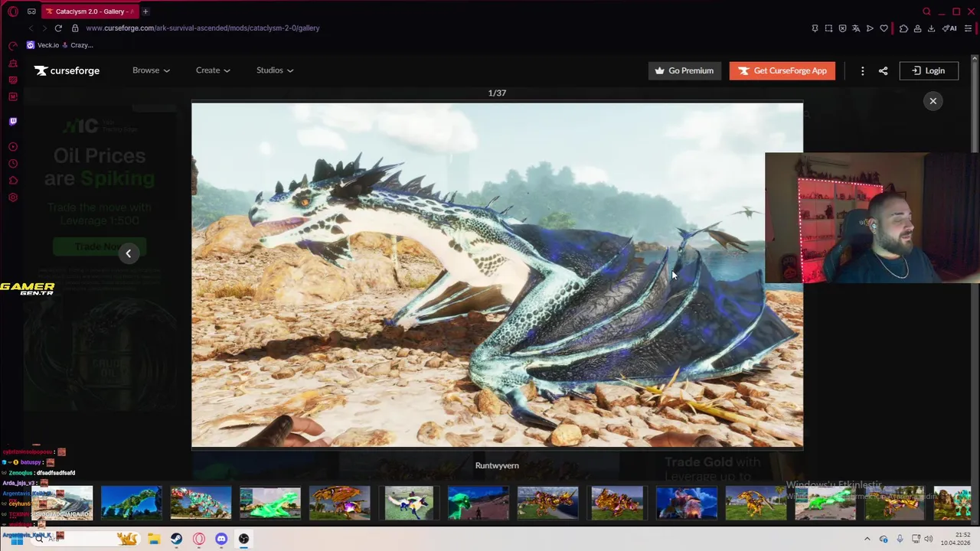Open the profile account icon in toolbar
Screen dimensions: 980x551
click(917, 28)
